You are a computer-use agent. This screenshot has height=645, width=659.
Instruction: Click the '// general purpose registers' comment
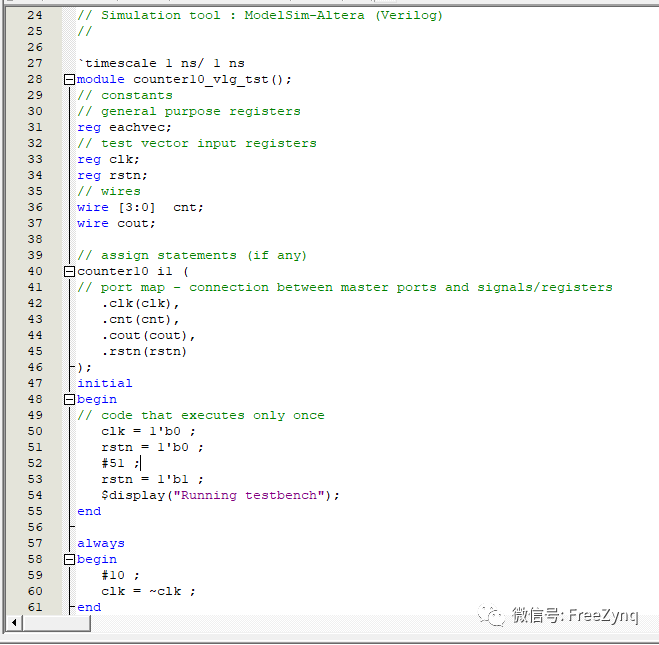coord(189,111)
